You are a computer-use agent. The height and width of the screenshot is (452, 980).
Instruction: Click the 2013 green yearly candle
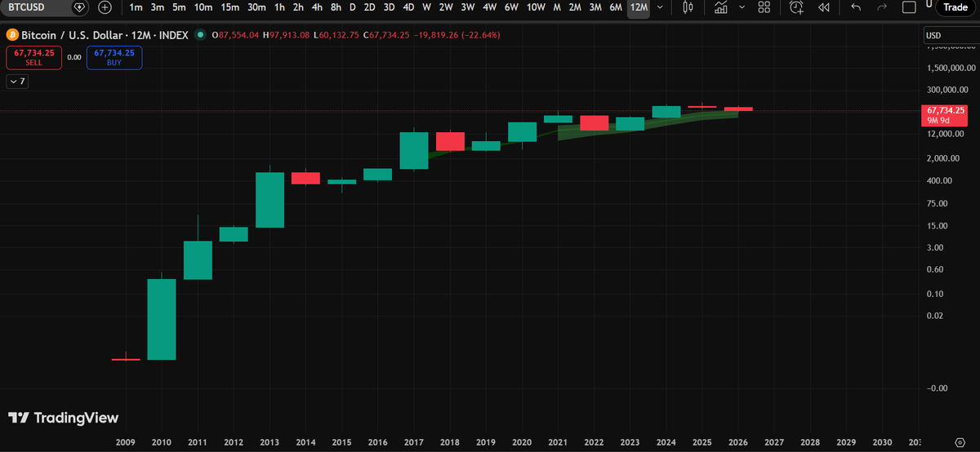pos(269,200)
